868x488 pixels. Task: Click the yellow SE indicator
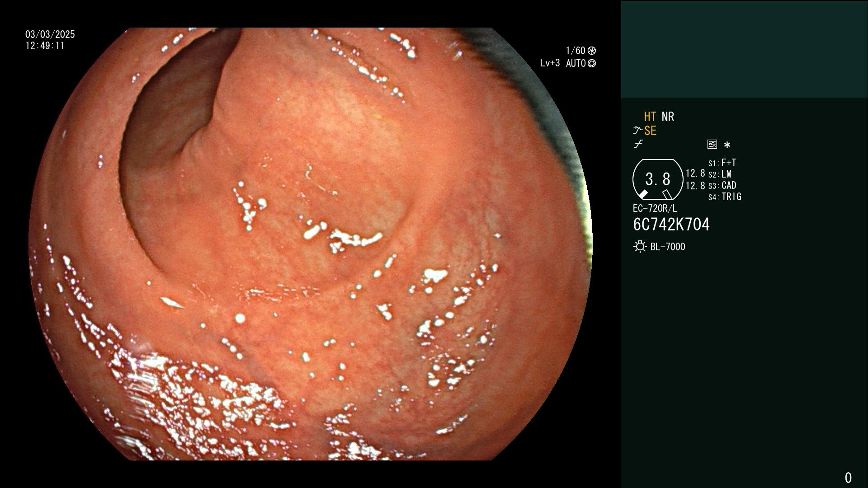click(x=650, y=131)
